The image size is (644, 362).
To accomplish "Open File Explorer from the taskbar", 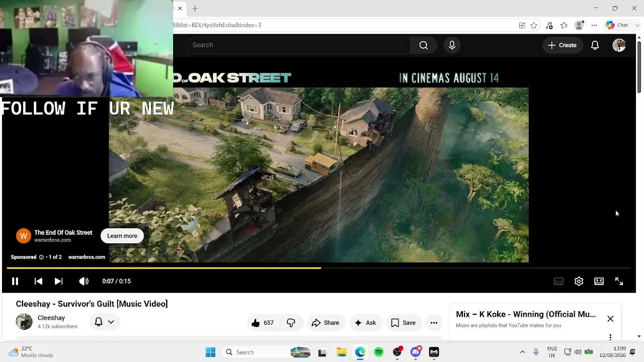I will coord(341,352).
